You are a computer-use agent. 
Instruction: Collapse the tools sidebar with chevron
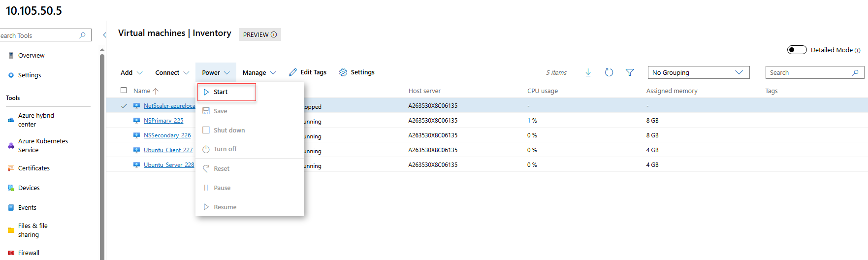pos(104,35)
